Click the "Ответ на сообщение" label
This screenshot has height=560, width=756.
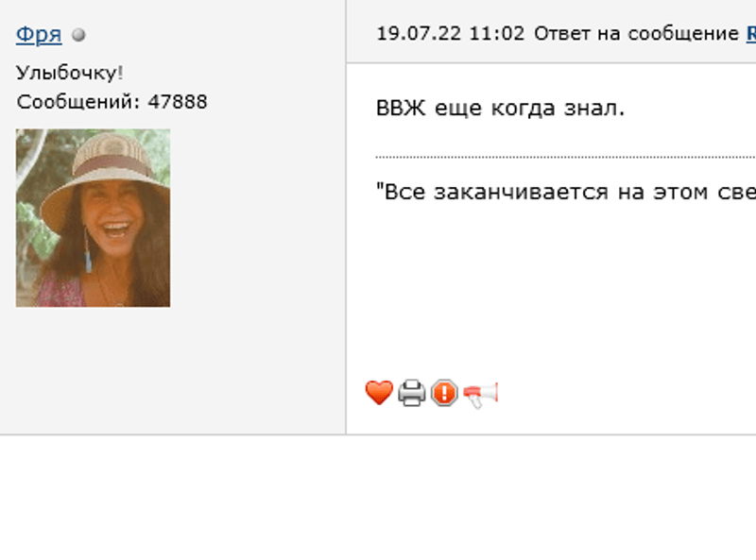[x=636, y=34]
